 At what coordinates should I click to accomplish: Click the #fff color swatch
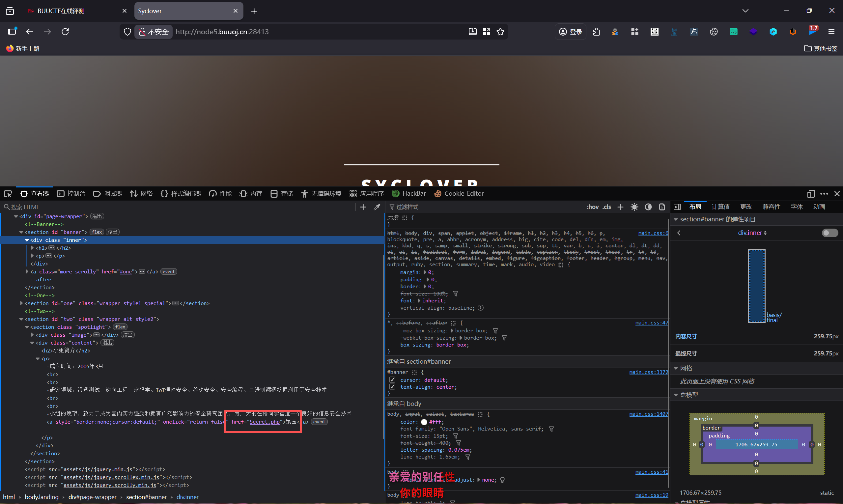424,422
